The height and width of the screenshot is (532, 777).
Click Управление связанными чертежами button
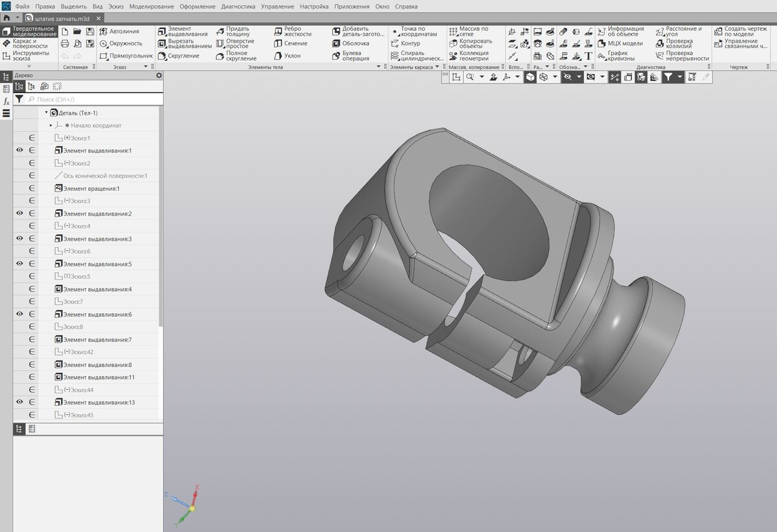click(x=741, y=43)
